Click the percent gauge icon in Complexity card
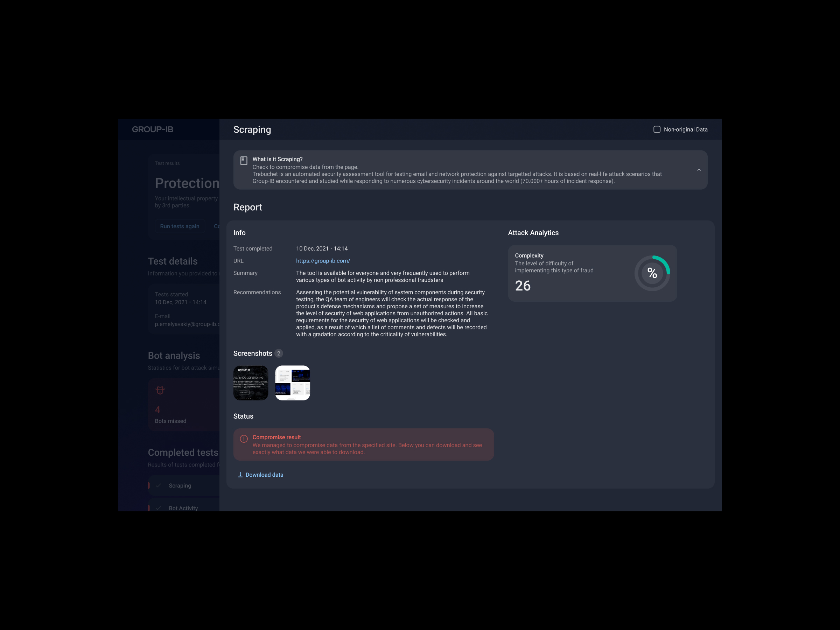The image size is (840, 630). pos(652,273)
